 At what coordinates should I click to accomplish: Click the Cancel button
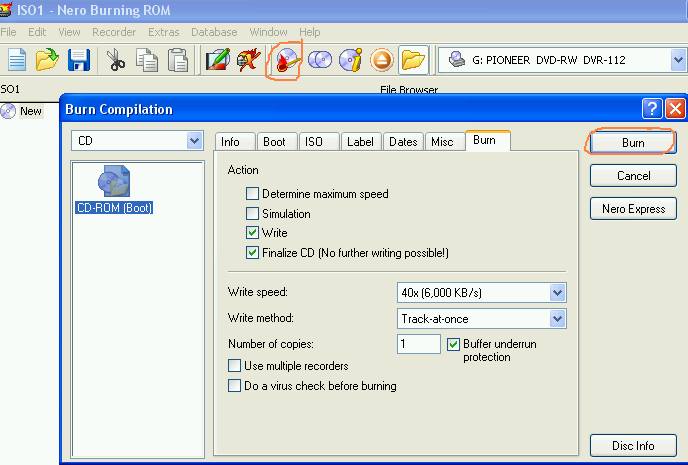(x=633, y=176)
